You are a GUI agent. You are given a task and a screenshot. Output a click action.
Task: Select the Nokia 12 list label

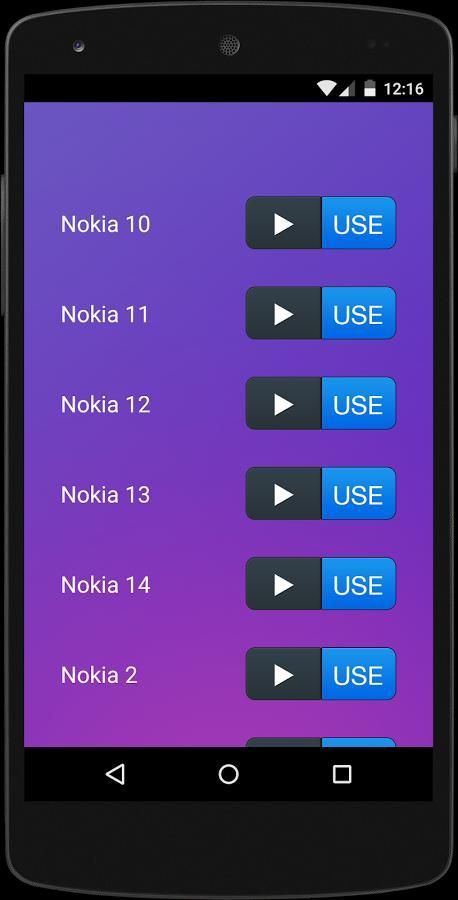coord(106,404)
